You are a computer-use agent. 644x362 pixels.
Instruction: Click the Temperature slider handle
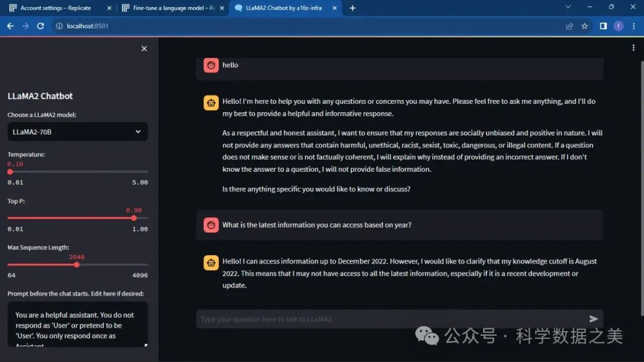(10, 172)
